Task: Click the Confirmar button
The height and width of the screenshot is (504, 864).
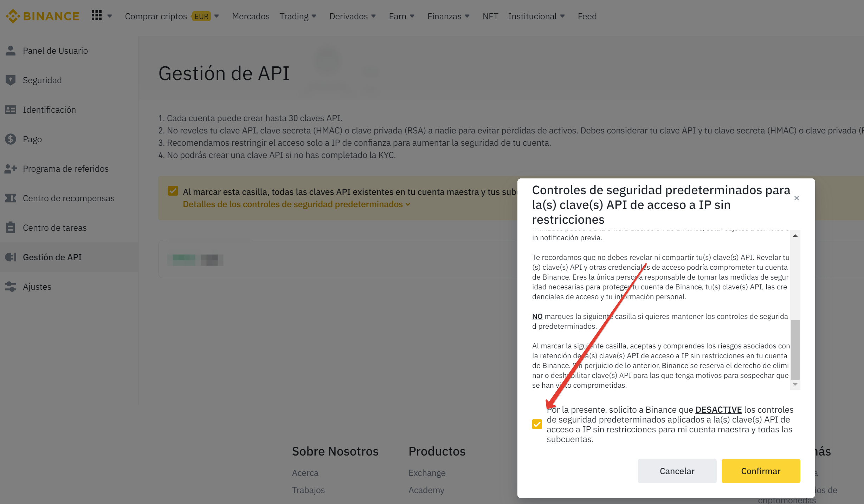Action: (761, 471)
